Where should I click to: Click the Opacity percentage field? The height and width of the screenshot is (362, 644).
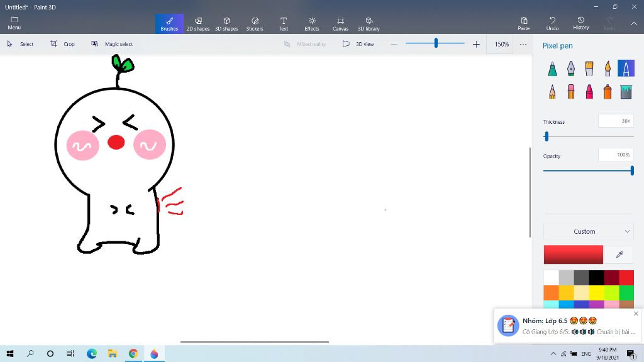click(x=616, y=155)
